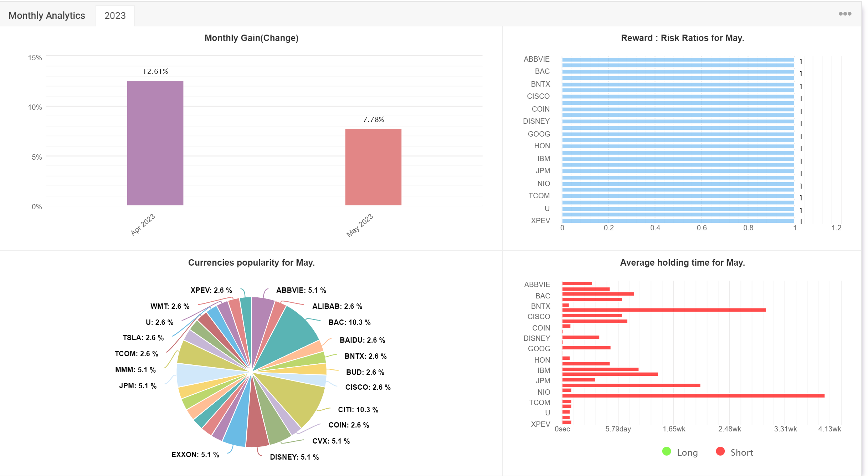Click the ABBVIE reward risk bar
The image size is (868, 476).
click(x=678, y=60)
